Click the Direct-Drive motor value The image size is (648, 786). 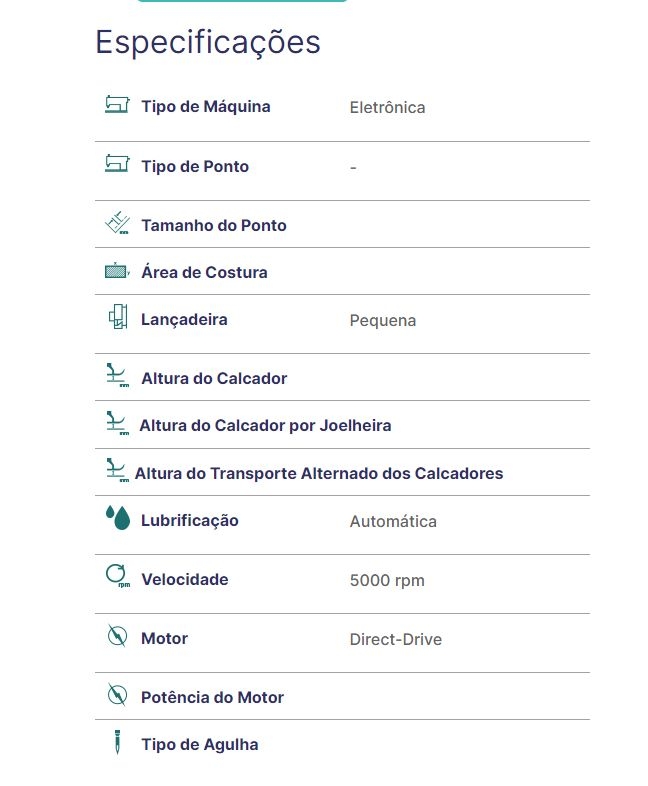click(x=395, y=639)
